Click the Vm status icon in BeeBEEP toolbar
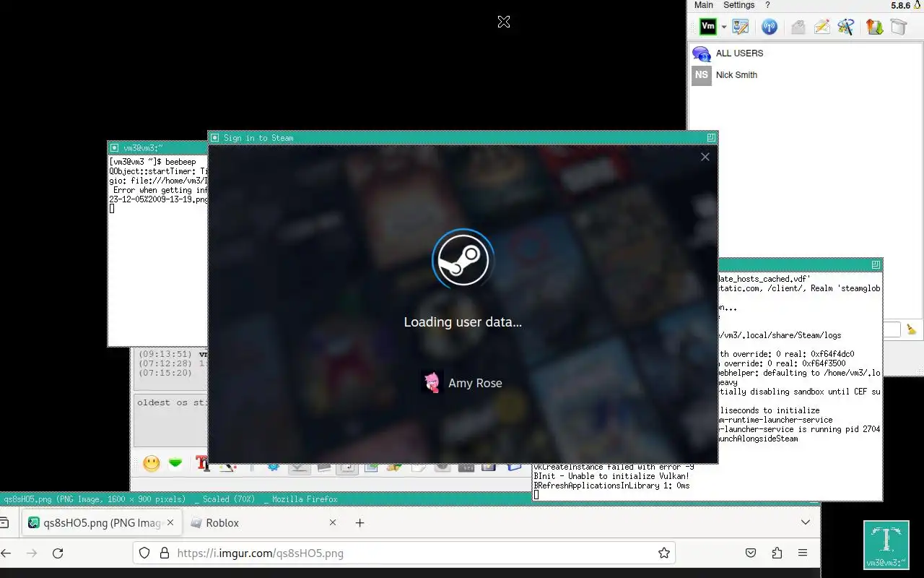Screen dimensions: 924x578 708,27
